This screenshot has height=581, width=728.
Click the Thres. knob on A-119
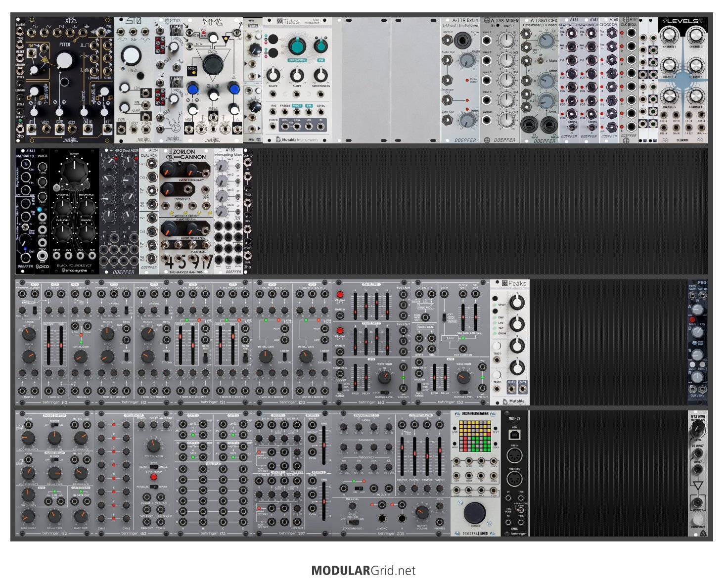coord(466,120)
